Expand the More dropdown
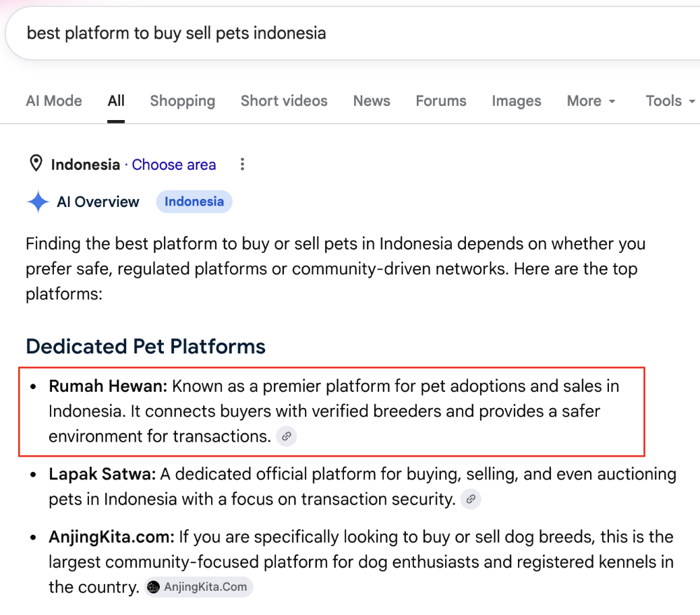Image resolution: width=700 pixels, height=615 pixels. [591, 101]
